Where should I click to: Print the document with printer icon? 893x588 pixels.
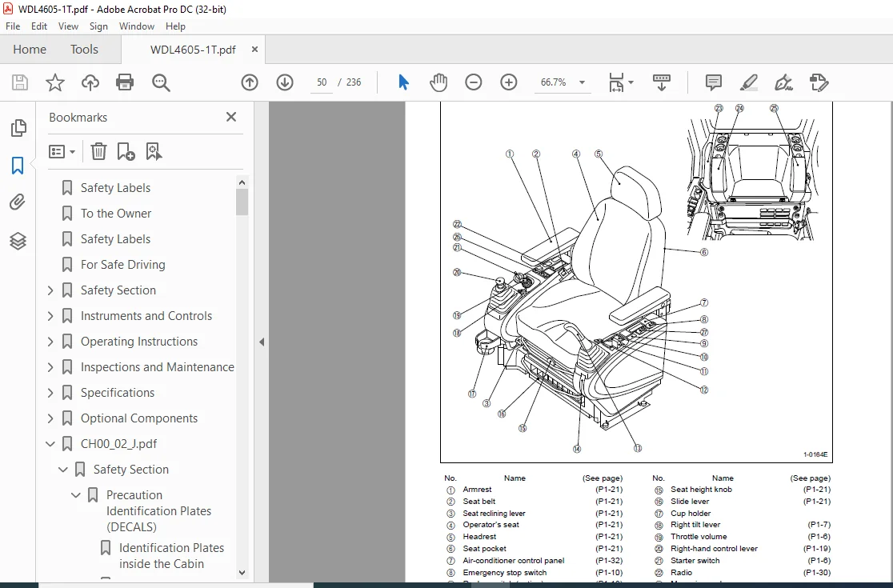coord(125,82)
